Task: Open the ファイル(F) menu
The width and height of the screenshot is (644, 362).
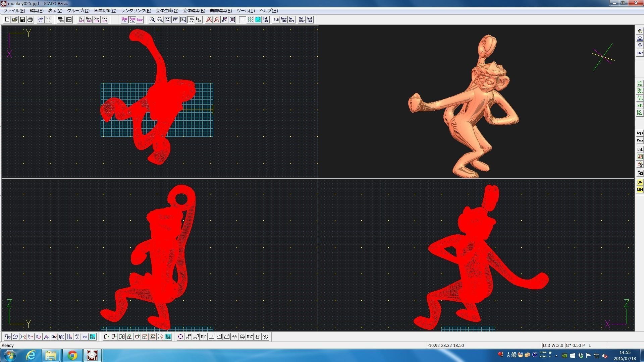Action: point(14,11)
